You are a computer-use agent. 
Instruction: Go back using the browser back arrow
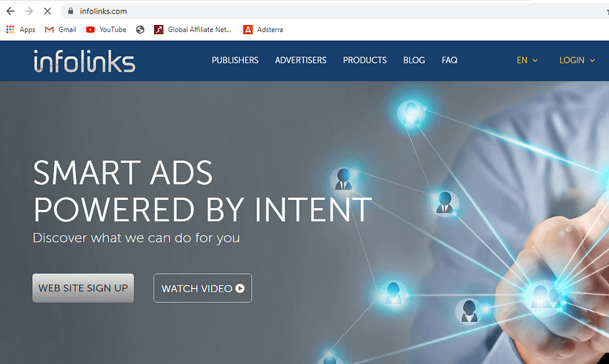point(11,11)
